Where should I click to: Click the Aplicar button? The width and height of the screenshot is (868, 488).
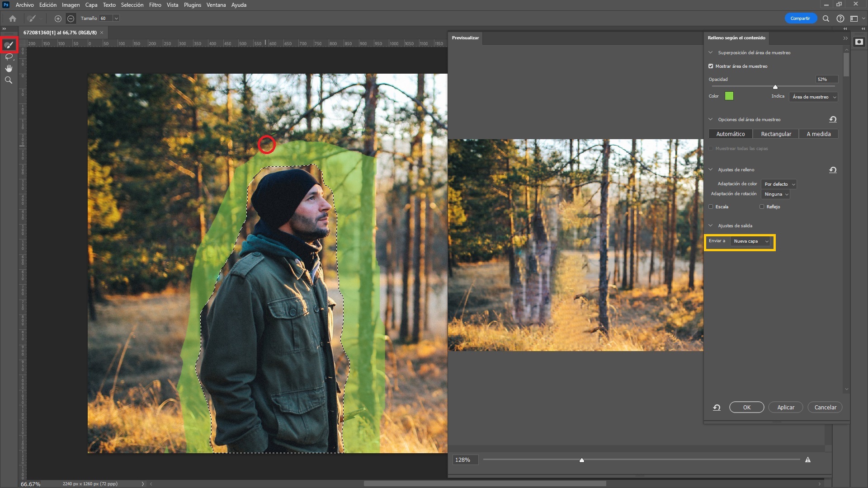pyautogui.click(x=786, y=408)
